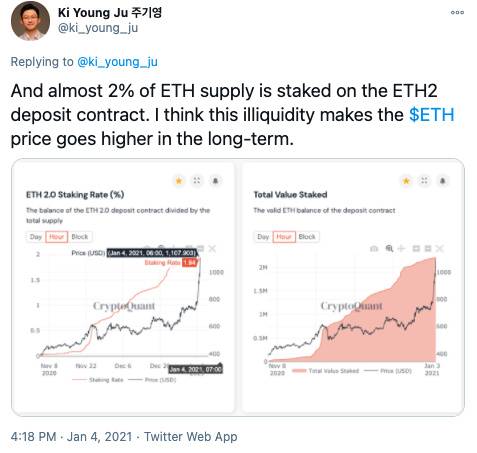Set alert bell on ETH 2.0 Staking Rate chart
Viewport: 477px width, 453px height.
[215, 181]
